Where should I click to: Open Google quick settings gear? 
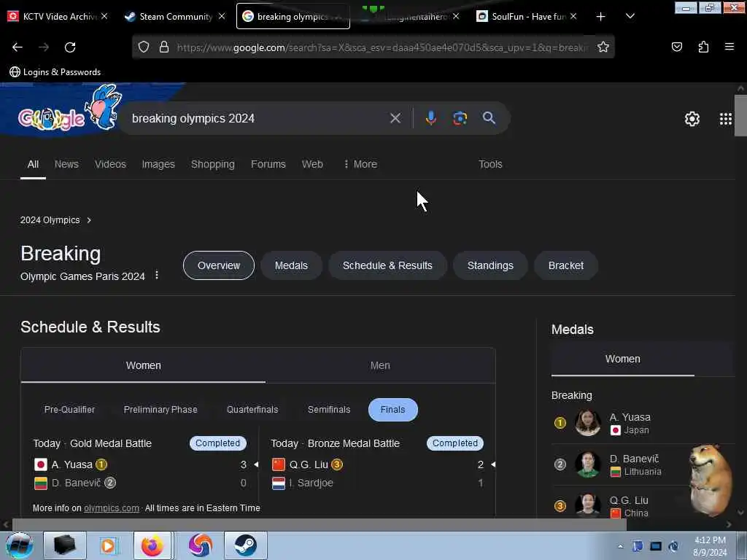(692, 119)
